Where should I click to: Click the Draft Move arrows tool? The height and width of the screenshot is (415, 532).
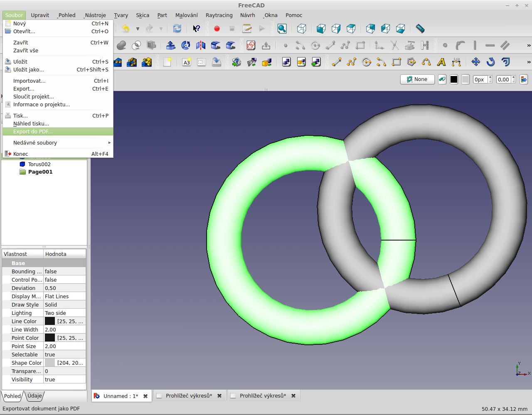tap(476, 62)
